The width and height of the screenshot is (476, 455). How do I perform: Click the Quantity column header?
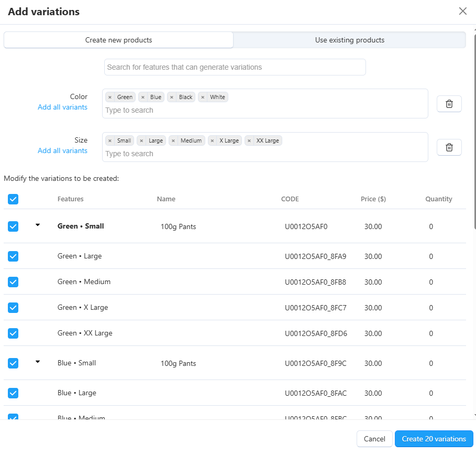(439, 199)
